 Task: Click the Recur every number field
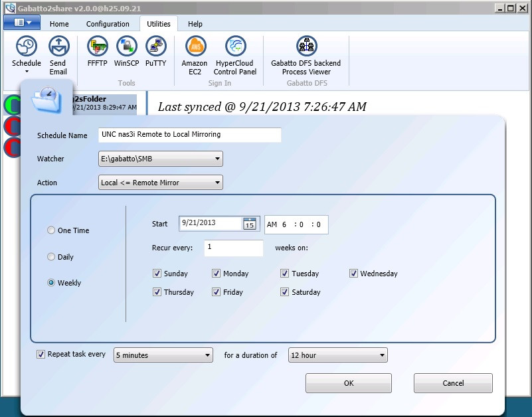click(233, 248)
